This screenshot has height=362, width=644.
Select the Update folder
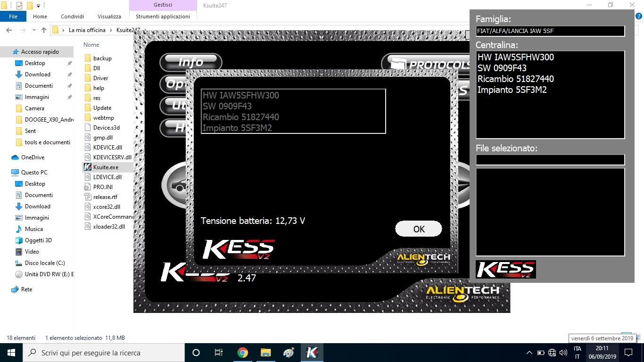pyautogui.click(x=102, y=107)
